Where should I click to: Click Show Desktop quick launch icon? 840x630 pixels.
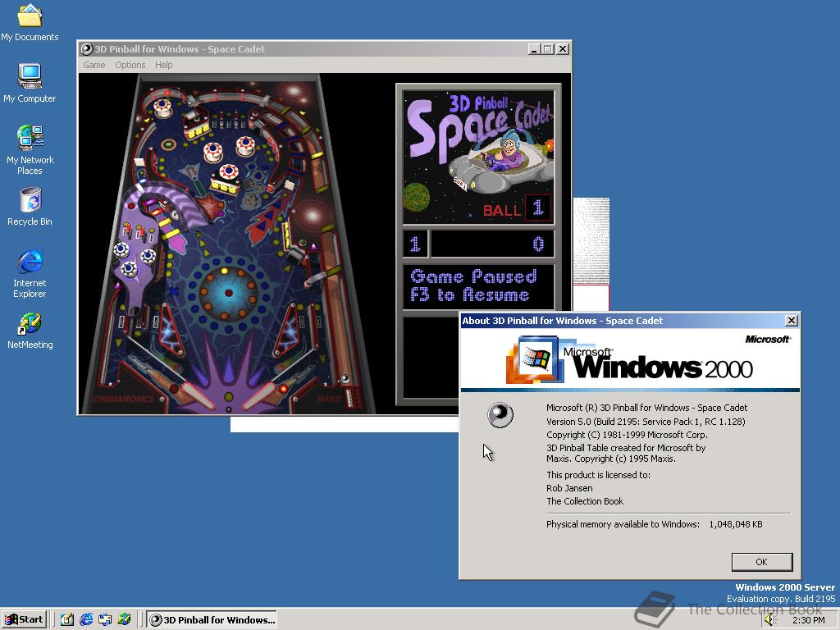(x=67, y=619)
